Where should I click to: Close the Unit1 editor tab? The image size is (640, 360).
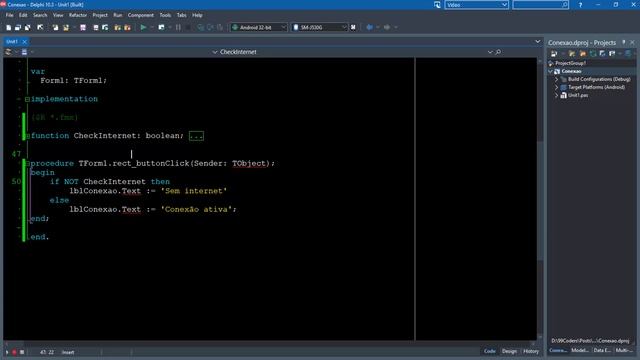coord(24,42)
